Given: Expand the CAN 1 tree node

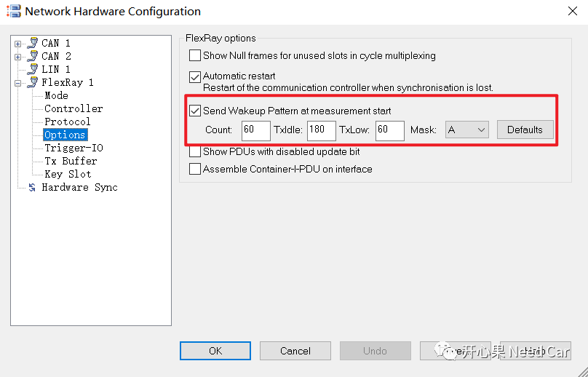Looking at the screenshot, I should (18, 44).
